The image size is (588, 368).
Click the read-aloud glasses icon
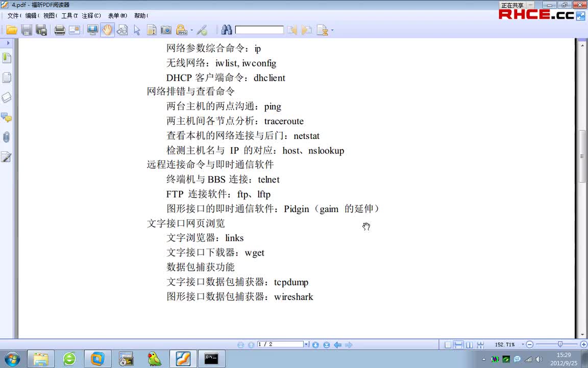point(122,30)
